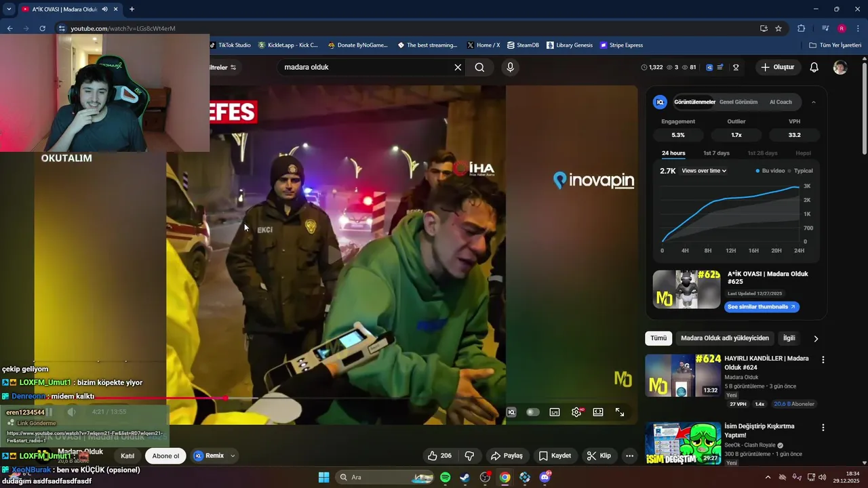Click the Katıl join button
This screenshot has height=488, width=868.
[127, 455]
